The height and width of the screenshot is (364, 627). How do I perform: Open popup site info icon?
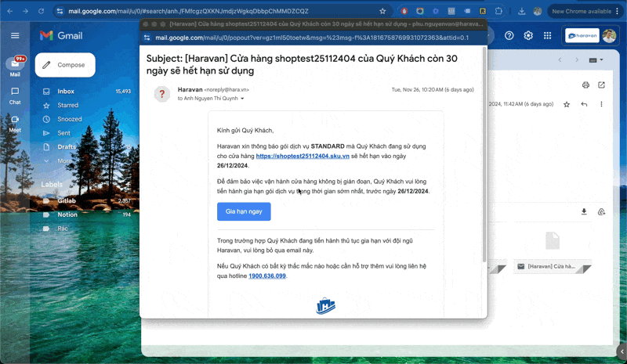(147, 38)
